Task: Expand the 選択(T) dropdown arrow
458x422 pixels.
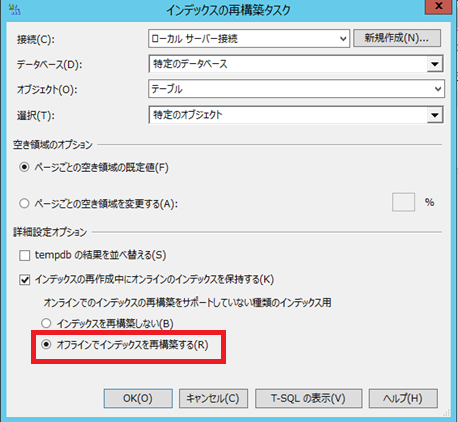Action: point(435,115)
